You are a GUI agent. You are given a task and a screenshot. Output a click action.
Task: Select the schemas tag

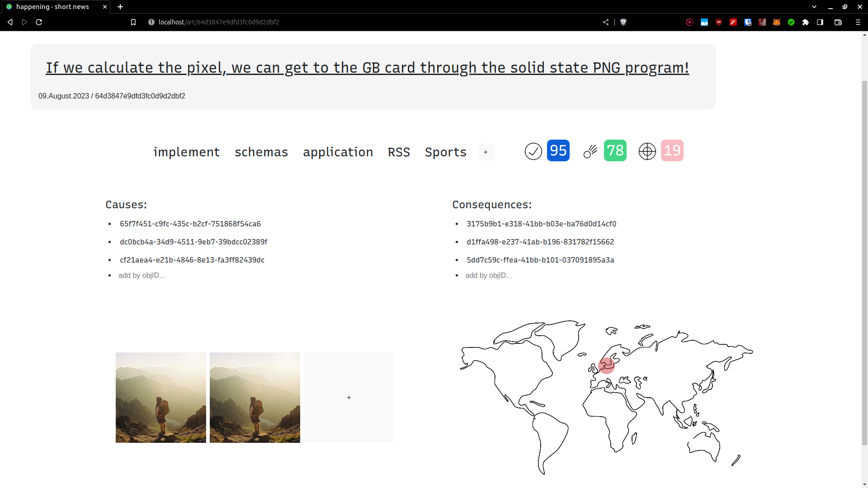pyautogui.click(x=261, y=152)
